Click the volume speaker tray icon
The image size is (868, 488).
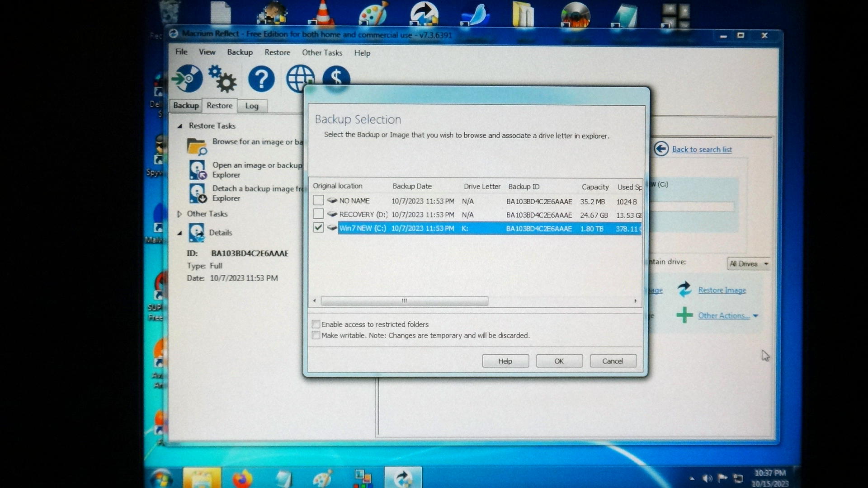[707, 478]
